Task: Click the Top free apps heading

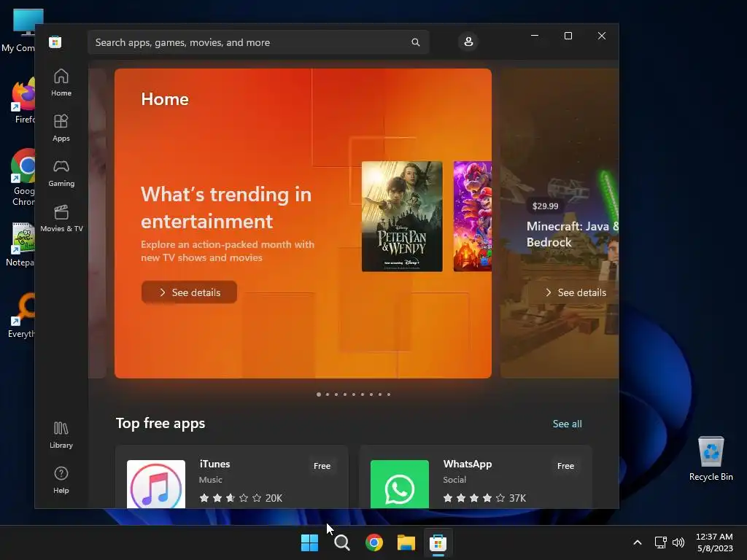Action: pyautogui.click(x=160, y=424)
